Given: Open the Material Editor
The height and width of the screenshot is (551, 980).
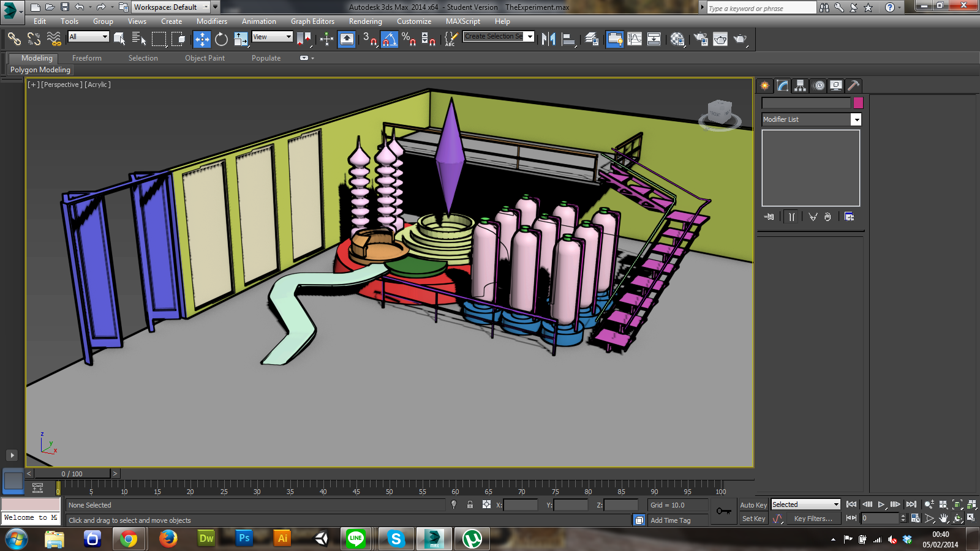Looking at the screenshot, I should pos(677,39).
